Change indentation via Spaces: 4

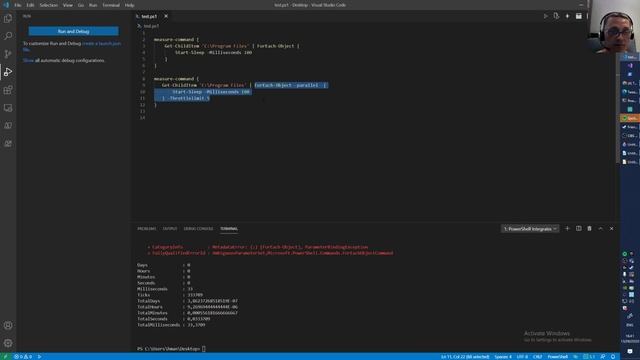(x=503, y=356)
